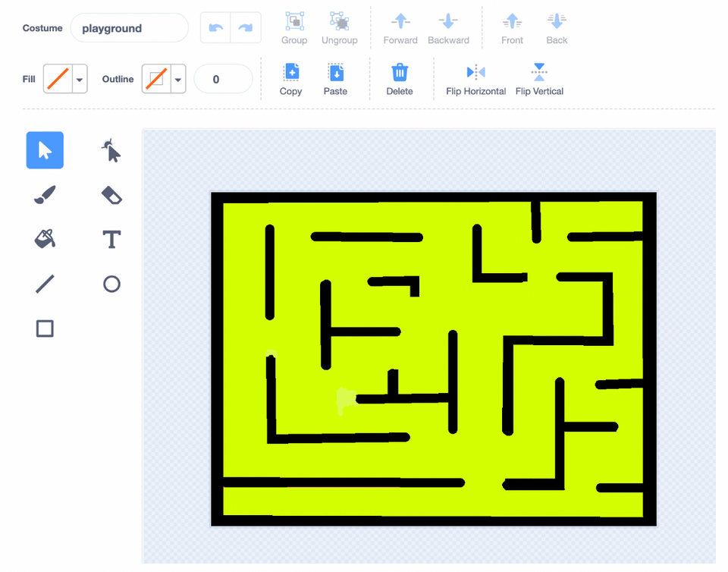Click the costume name field playground

[129, 28]
